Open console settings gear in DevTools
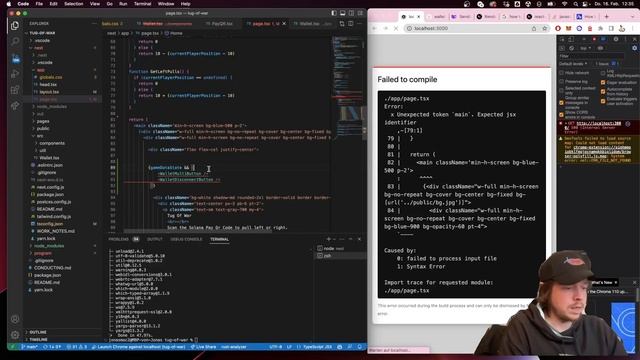 click(635, 48)
